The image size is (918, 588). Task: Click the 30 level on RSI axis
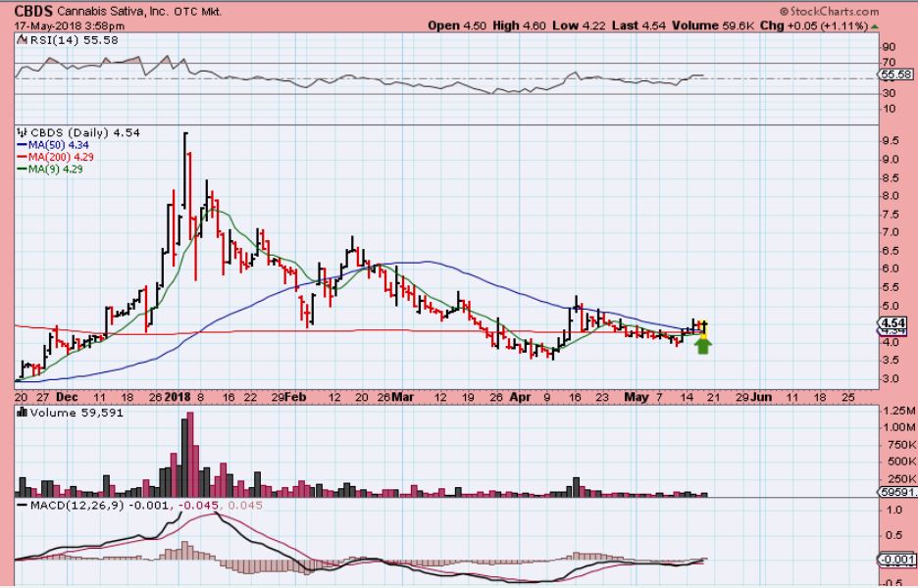click(889, 93)
